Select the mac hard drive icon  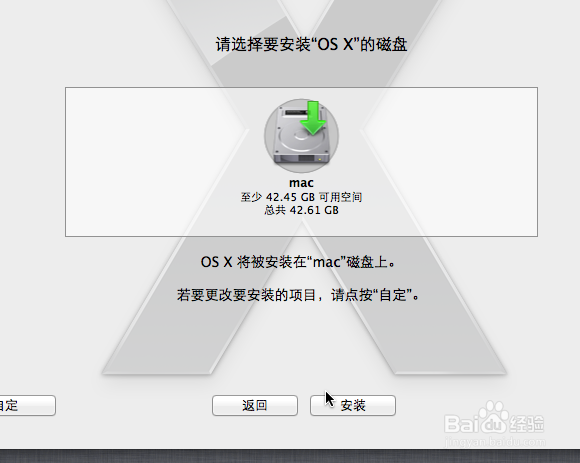pos(301,136)
